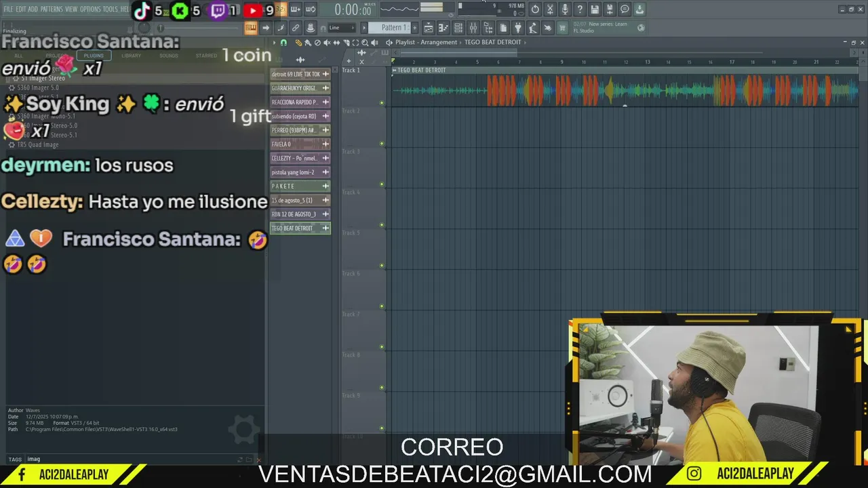Open the OPTIONS menu

(x=90, y=9)
